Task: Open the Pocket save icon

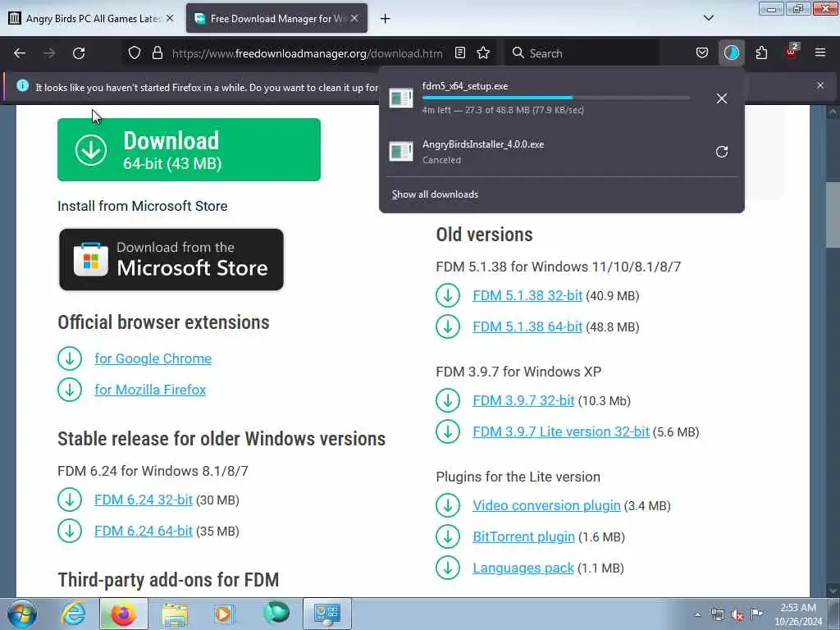Action: point(702,53)
